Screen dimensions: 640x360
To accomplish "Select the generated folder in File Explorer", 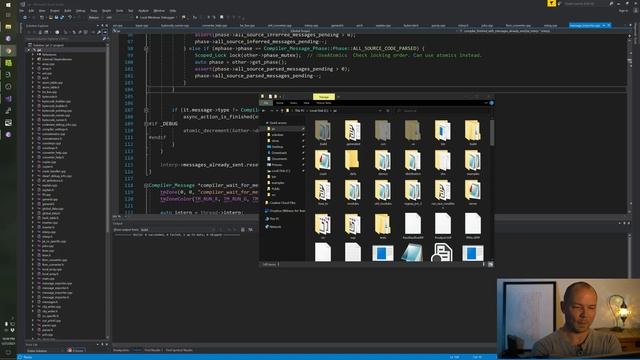I will point(353,132).
